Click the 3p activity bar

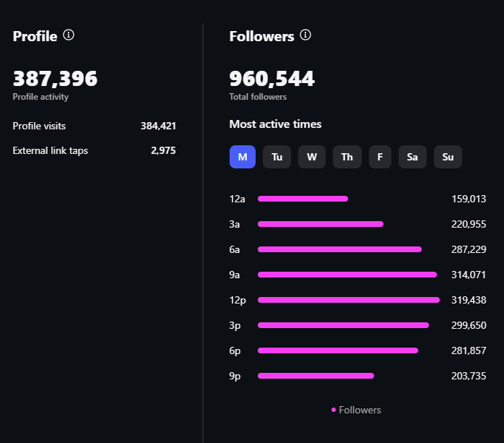(343, 325)
